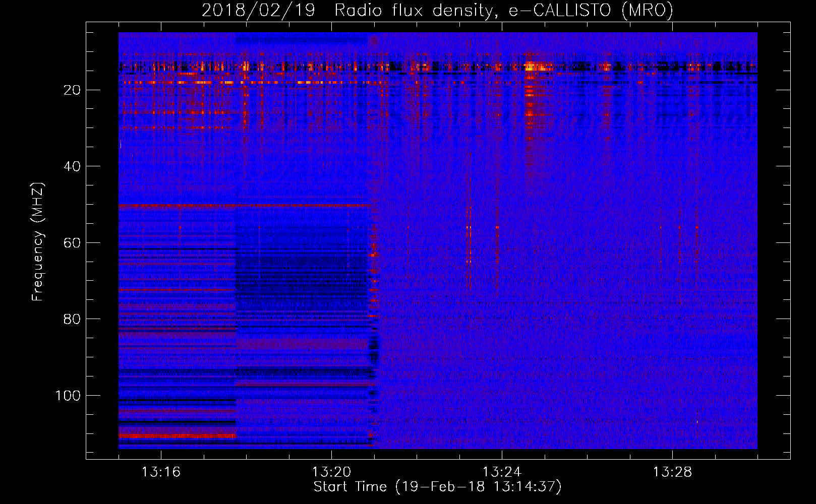Click the 100 MHz frequency tick label
Image resolution: width=816 pixels, height=504 pixels.
coord(68,396)
